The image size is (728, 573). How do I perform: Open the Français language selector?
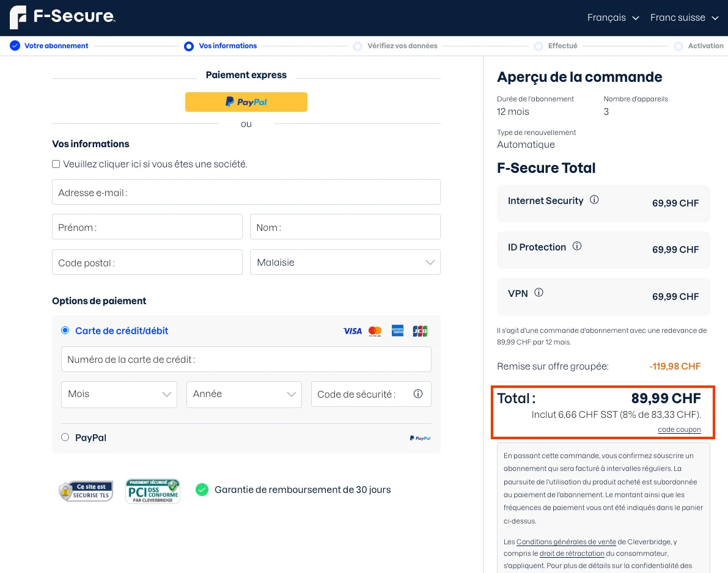(613, 18)
